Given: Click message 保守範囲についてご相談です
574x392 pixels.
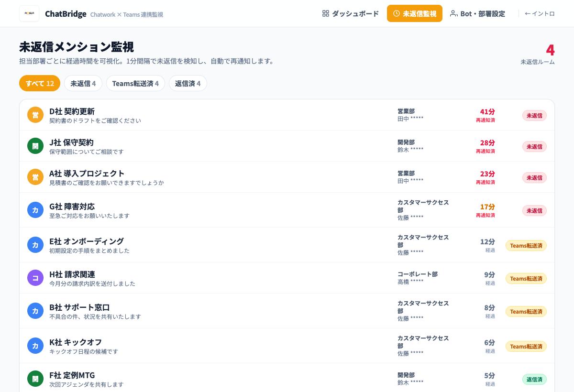Looking at the screenshot, I should (87, 152).
